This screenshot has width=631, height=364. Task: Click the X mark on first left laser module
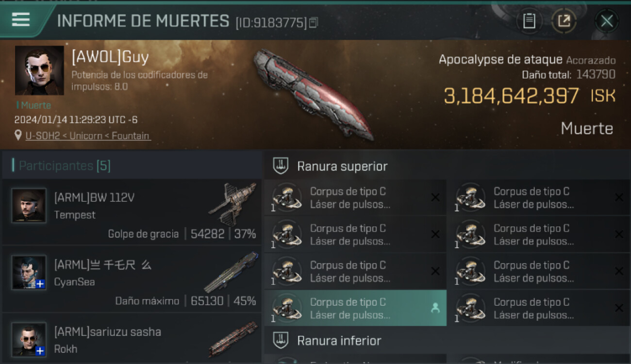(x=435, y=197)
